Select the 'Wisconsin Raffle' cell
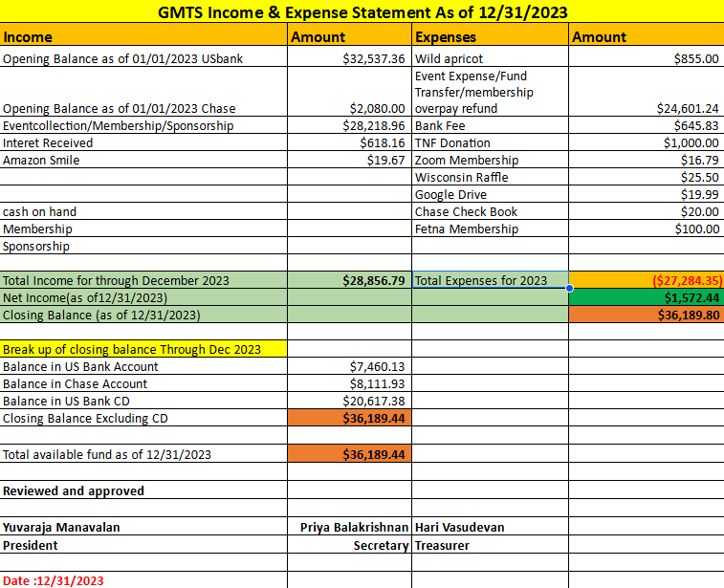 [x=490, y=177]
